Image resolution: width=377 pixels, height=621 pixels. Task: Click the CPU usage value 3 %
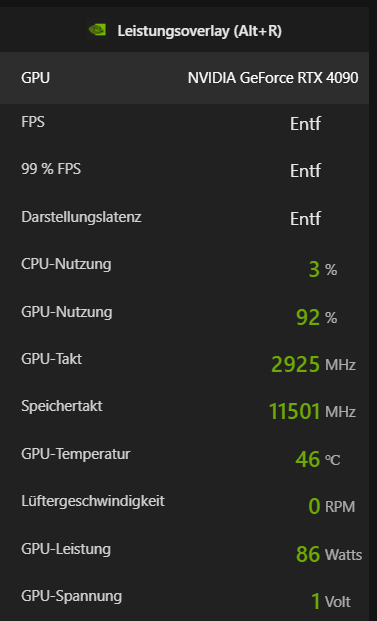pos(323,270)
